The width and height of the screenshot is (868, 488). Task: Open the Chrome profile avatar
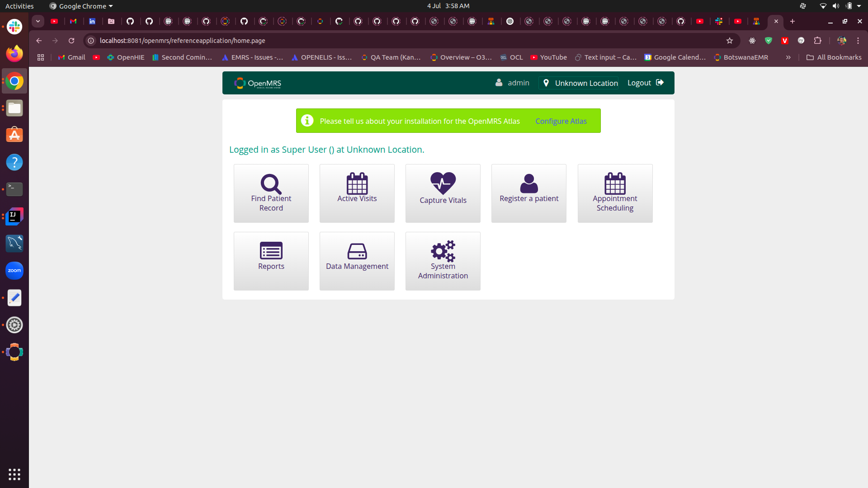click(841, 41)
